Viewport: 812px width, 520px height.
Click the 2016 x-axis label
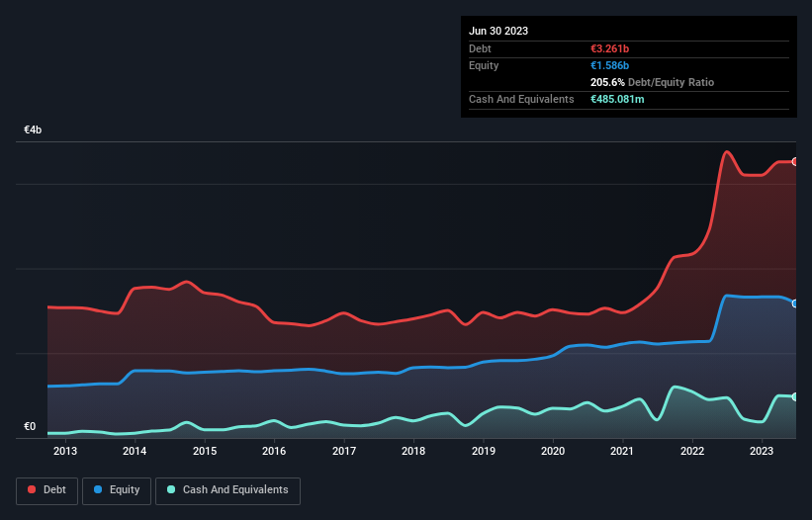tap(274, 451)
